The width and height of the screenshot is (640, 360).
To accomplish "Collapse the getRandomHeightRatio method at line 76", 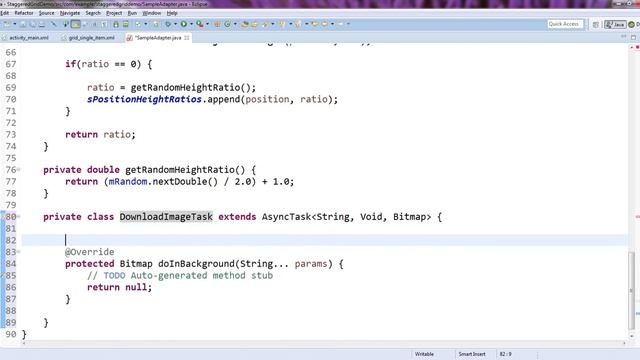I will click(x=18, y=169).
